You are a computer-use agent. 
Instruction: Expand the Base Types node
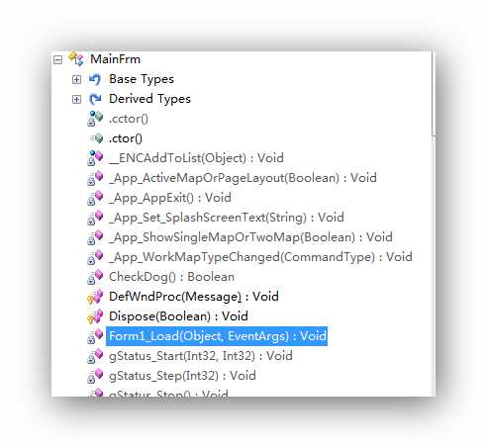click(x=76, y=80)
